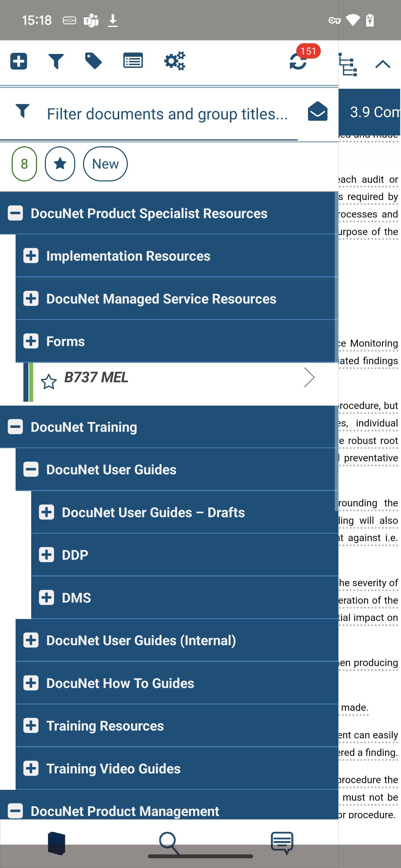
Task: Expand DocuNet User Guides – Drafts
Action: 46,512
